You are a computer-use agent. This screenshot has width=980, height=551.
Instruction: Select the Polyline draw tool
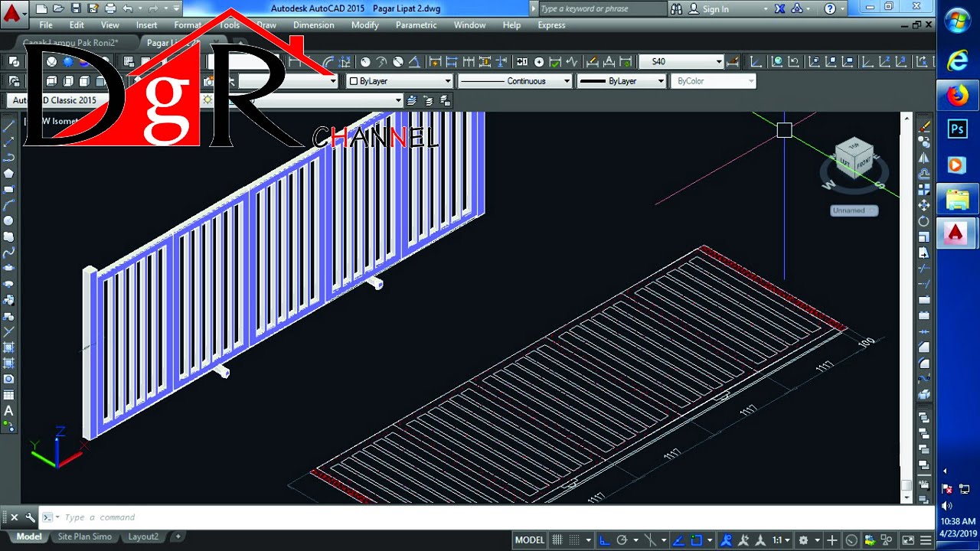coord(8,158)
